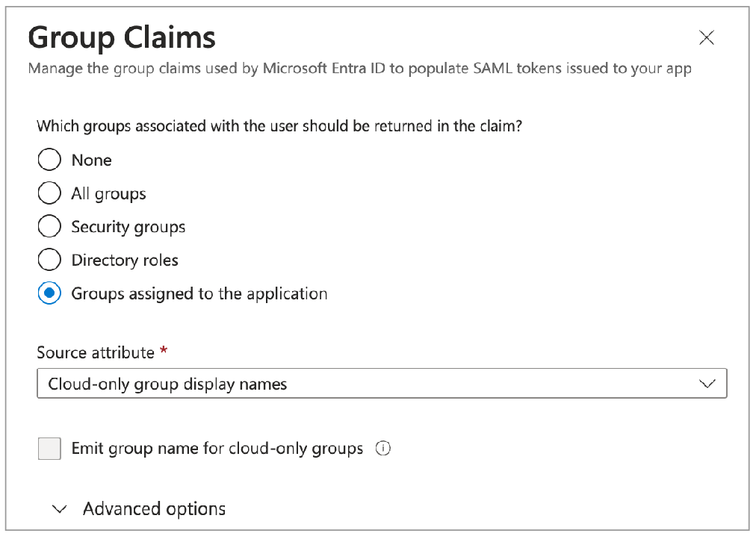Click the Group Claims heading
This screenshot has width=756, height=536.
[x=122, y=37]
